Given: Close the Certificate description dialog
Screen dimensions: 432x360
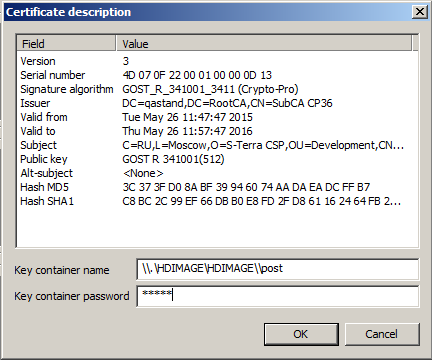Looking at the screenshot, I should pos(420,12).
